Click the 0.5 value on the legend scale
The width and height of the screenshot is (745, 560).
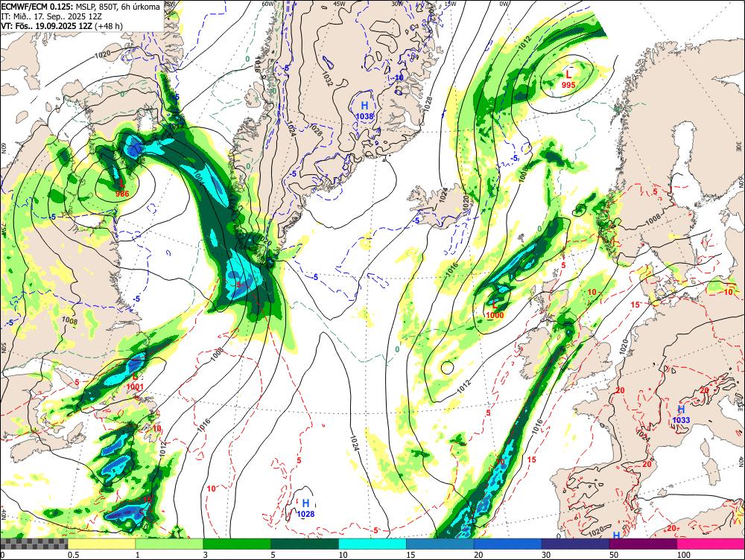click(73, 555)
